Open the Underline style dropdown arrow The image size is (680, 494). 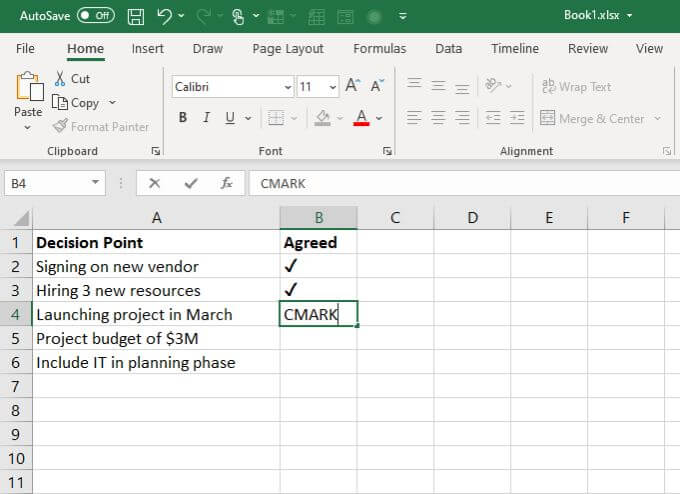coord(248,118)
